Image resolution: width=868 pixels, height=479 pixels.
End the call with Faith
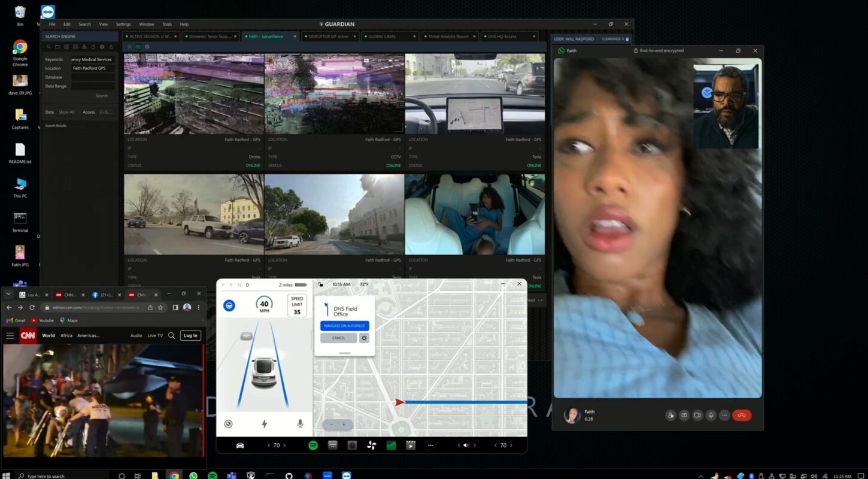coord(742,415)
